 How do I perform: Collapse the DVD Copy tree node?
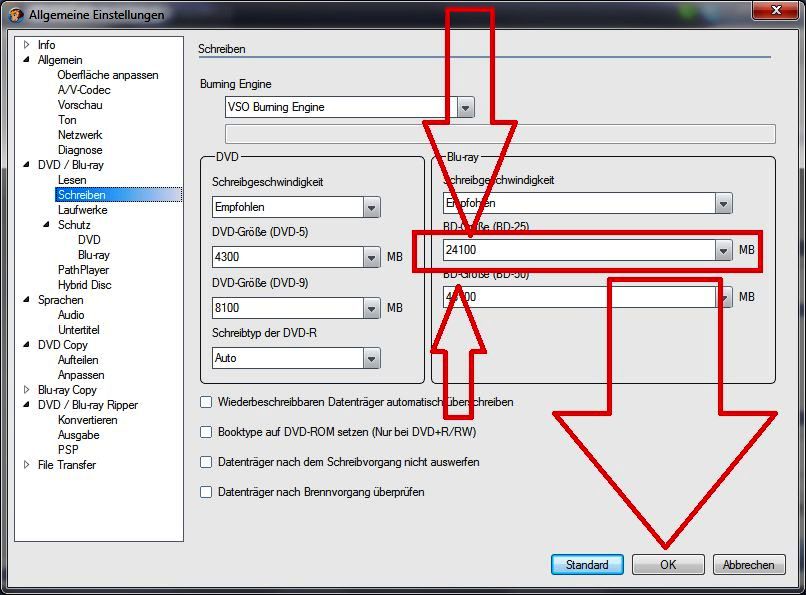pos(27,344)
